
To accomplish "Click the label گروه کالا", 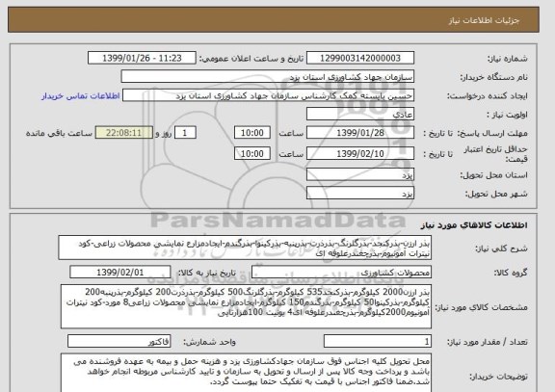I will coord(511,273).
